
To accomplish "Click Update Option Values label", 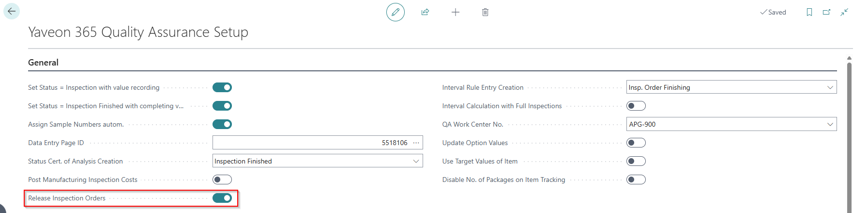I will [475, 143].
